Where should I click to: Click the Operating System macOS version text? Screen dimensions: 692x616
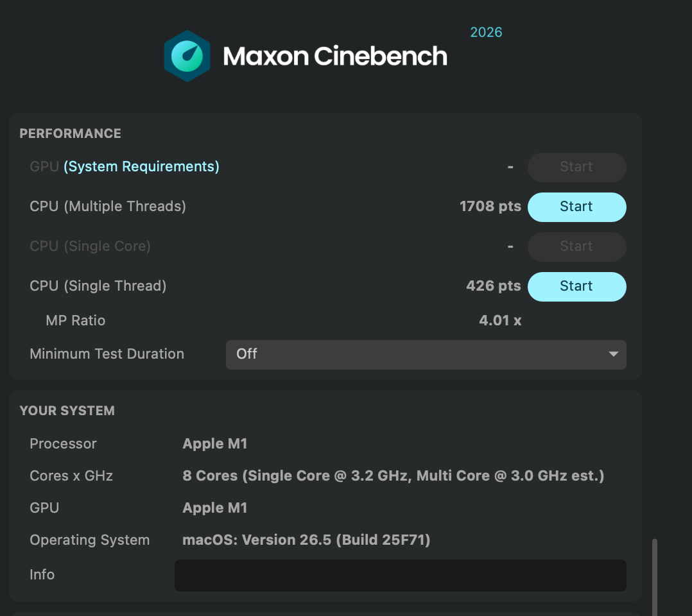click(306, 540)
